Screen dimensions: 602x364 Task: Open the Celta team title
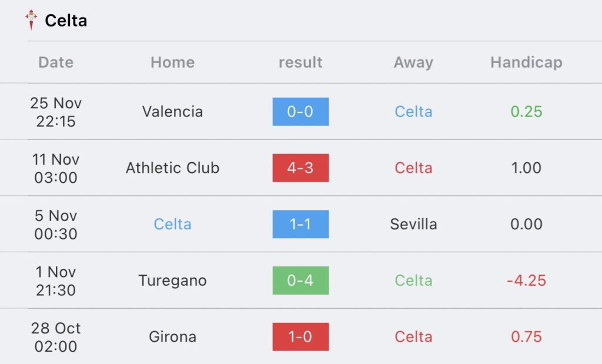[x=66, y=21]
